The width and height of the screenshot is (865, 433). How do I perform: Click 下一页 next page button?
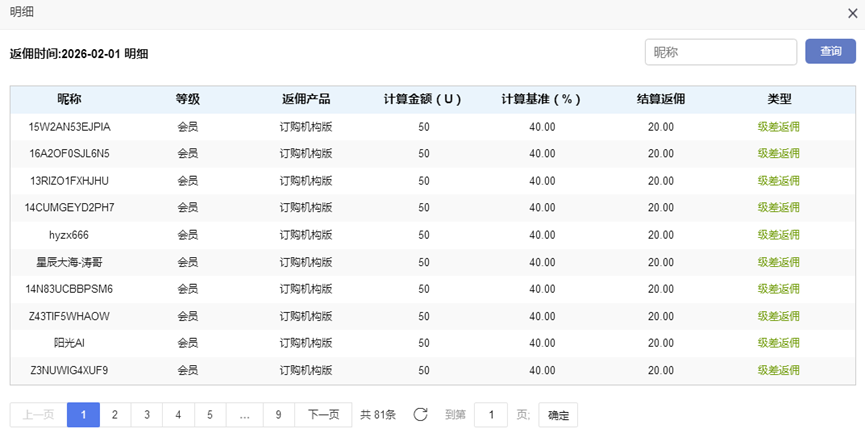323,415
